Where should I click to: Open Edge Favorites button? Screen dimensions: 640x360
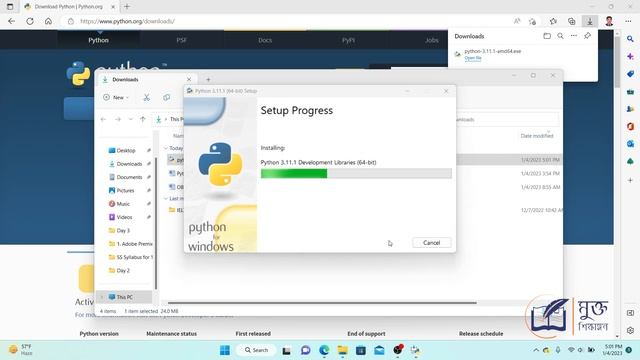click(x=553, y=21)
